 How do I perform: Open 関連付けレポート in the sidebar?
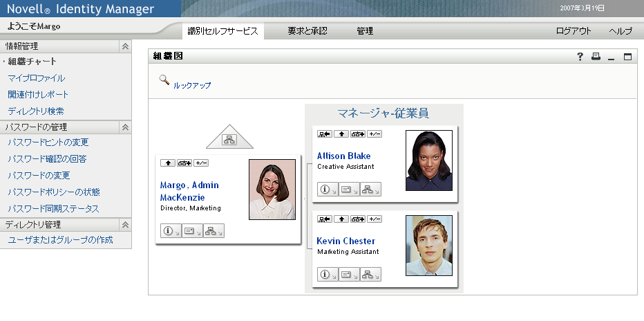(38, 95)
